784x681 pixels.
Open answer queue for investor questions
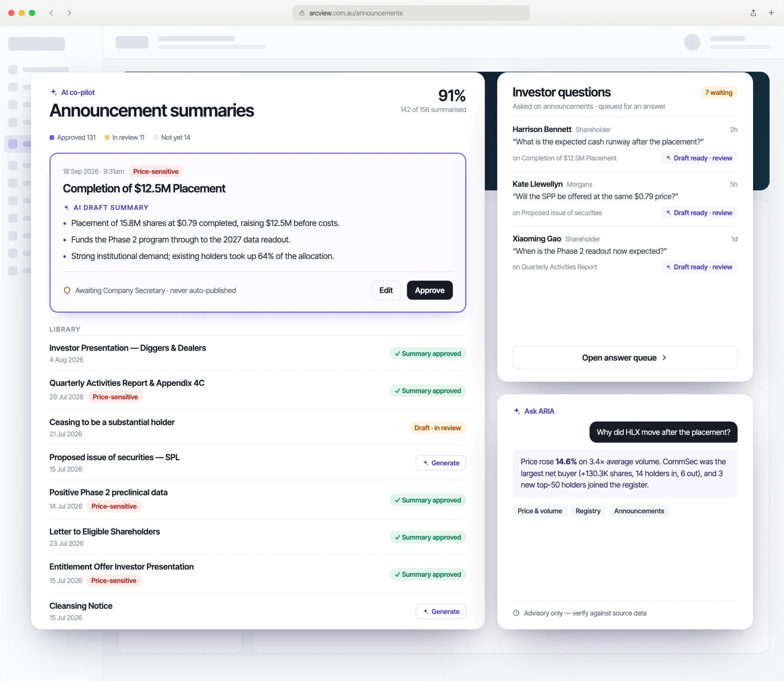tap(625, 357)
